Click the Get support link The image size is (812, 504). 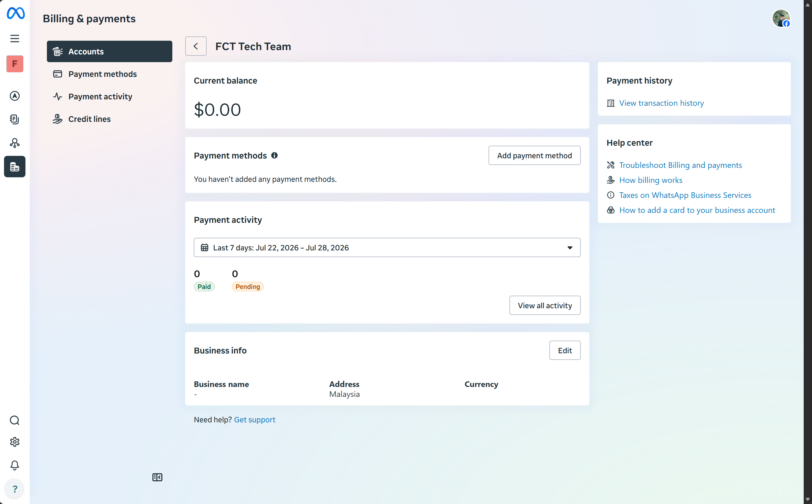click(254, 420)
